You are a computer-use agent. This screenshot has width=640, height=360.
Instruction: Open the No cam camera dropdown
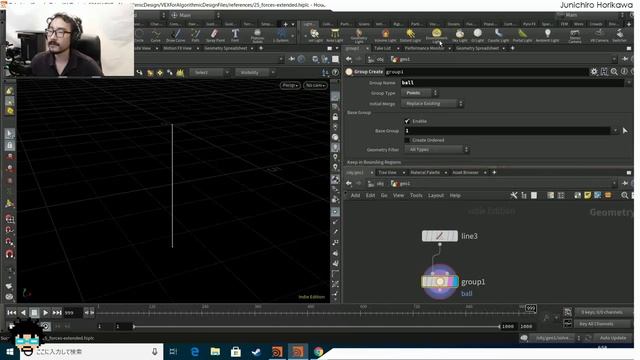[x=316, y=85]
